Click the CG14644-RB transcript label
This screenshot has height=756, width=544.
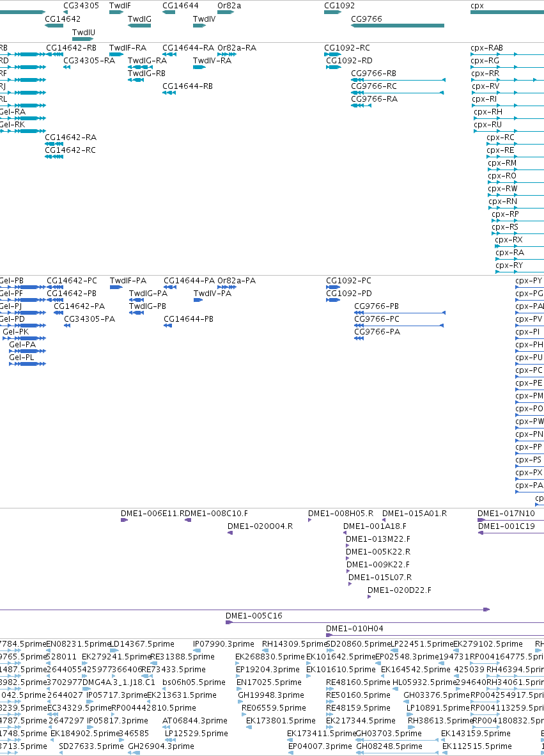click(x=187, y=86)
